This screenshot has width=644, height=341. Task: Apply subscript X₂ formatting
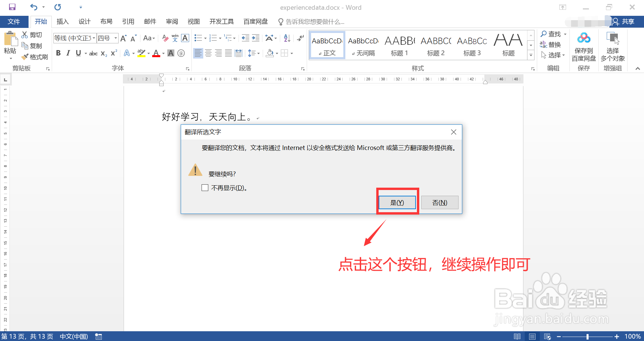(104, 53)
